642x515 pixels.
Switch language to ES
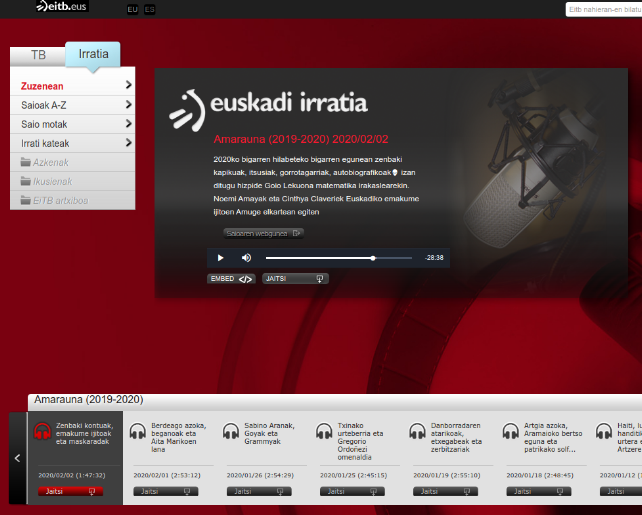tap(149, 9)
